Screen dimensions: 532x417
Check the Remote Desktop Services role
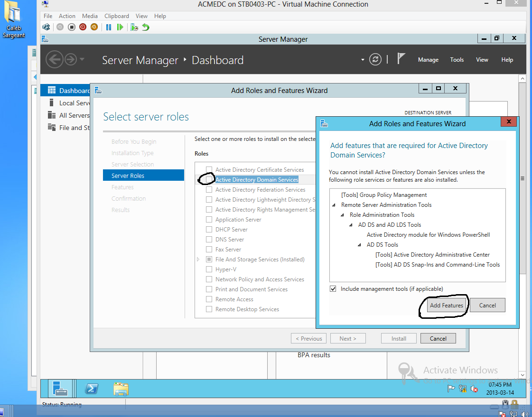(x=209, y=309)
